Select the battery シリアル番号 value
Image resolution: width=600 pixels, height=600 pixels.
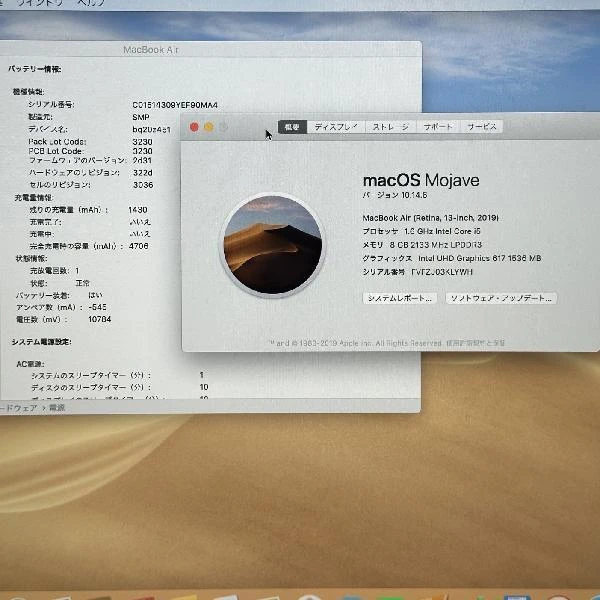[175, 105]
